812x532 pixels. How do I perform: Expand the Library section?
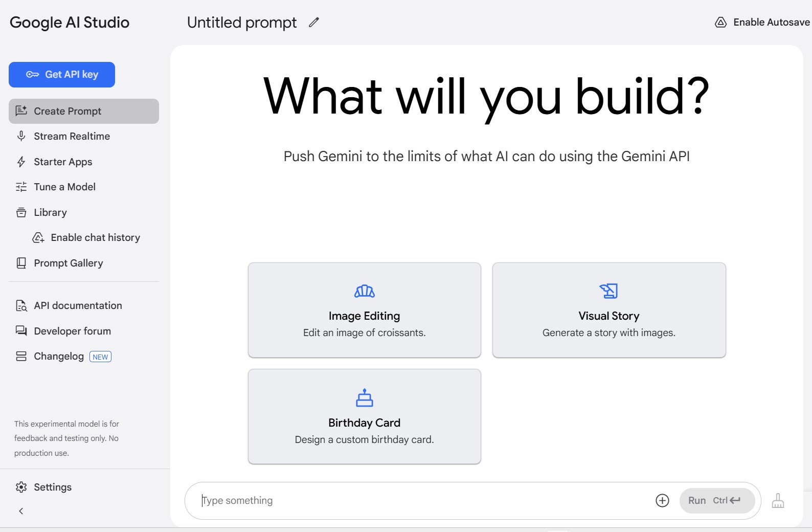(50, 212)
